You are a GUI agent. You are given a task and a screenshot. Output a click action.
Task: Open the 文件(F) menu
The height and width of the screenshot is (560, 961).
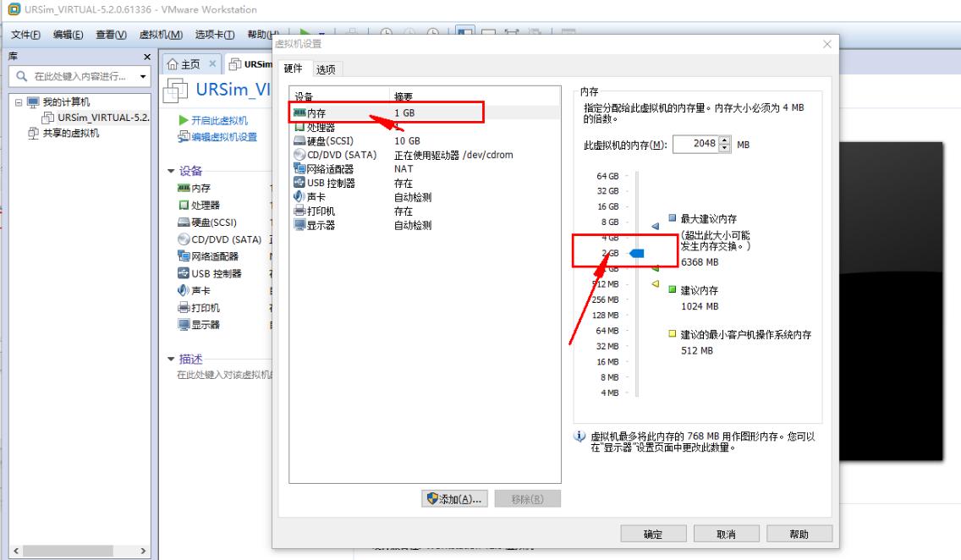(25, 35)
